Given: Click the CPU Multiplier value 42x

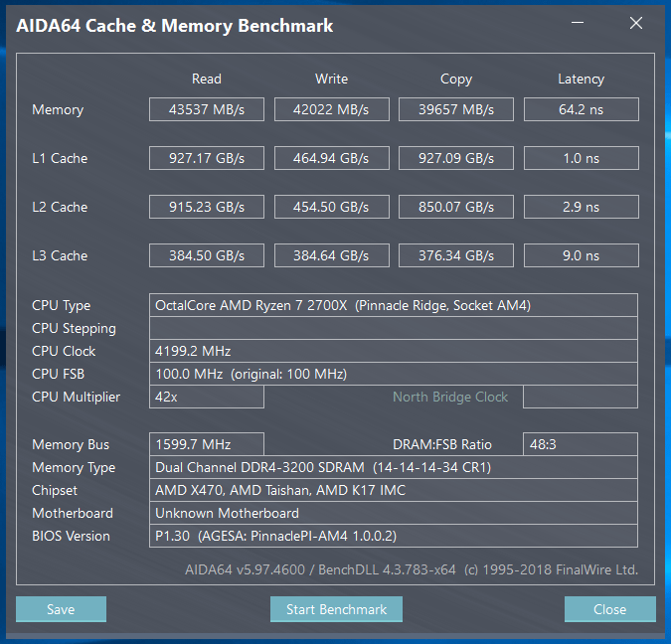Looking at the screenshot, I should (207, 398).
